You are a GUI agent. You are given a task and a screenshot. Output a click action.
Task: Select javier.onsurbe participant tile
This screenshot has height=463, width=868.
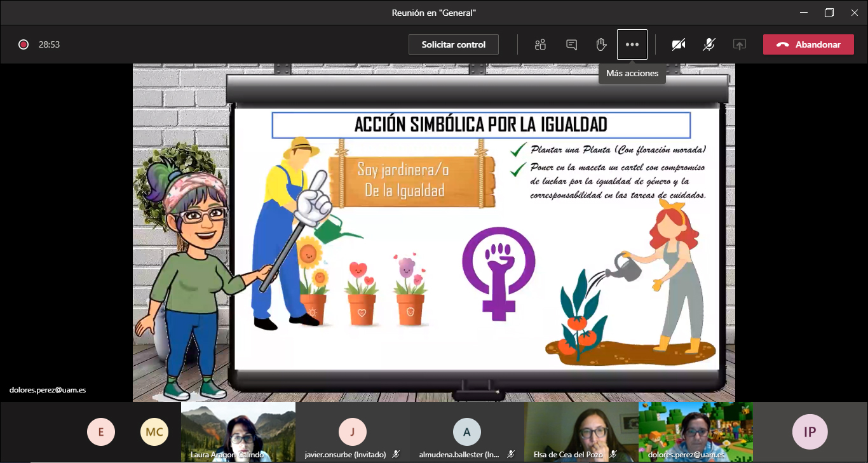click(352, 432)
